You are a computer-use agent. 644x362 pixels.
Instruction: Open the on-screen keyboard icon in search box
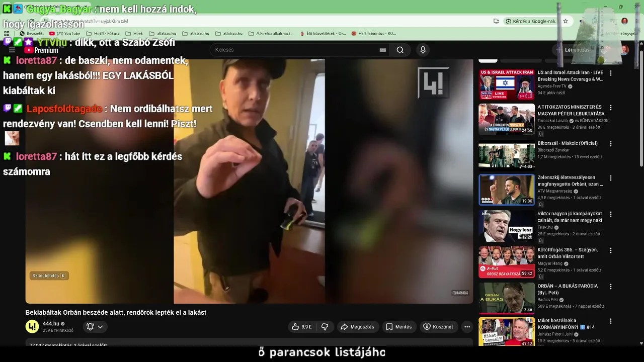pos(383,50)
